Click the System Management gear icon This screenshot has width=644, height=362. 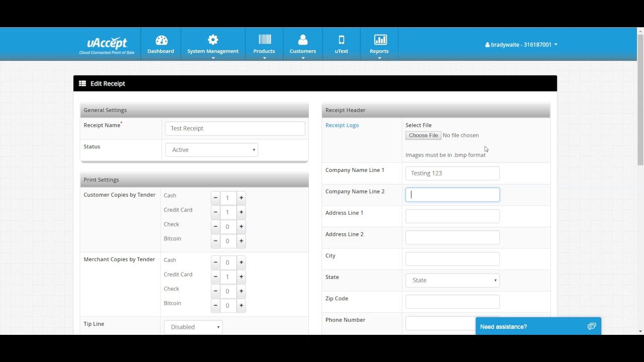213,40
